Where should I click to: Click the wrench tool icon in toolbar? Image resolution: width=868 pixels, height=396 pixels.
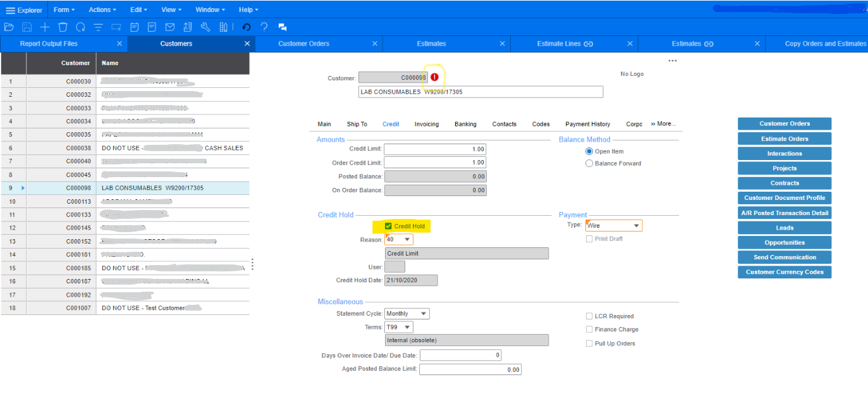(205, 27)
